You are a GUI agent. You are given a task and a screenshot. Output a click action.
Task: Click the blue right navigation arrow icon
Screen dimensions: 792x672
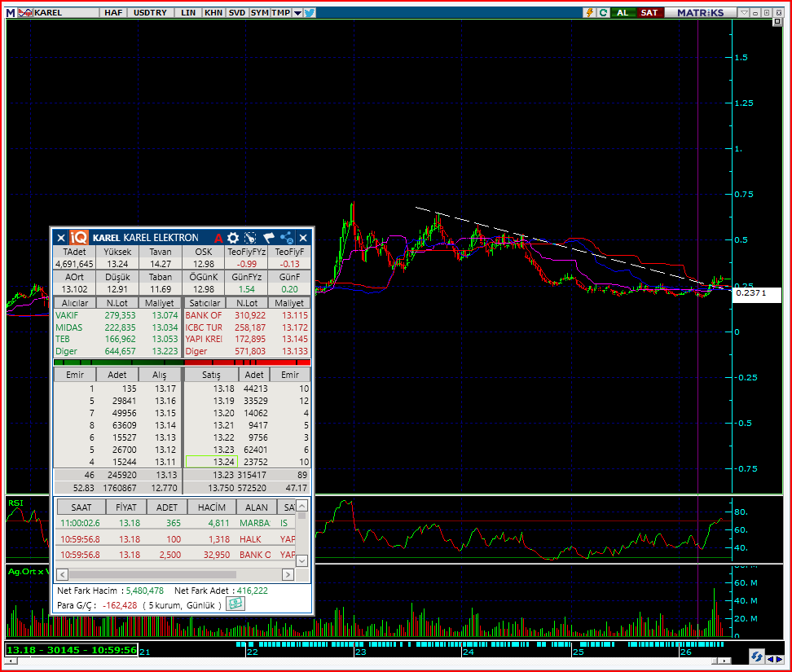click(x=780, y=660)
